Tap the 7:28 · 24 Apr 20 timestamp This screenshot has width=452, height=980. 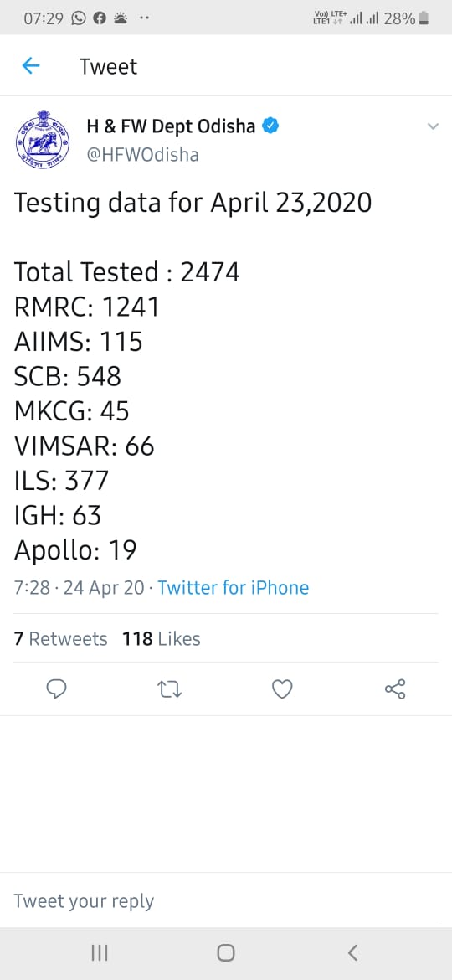click(80, 587)
